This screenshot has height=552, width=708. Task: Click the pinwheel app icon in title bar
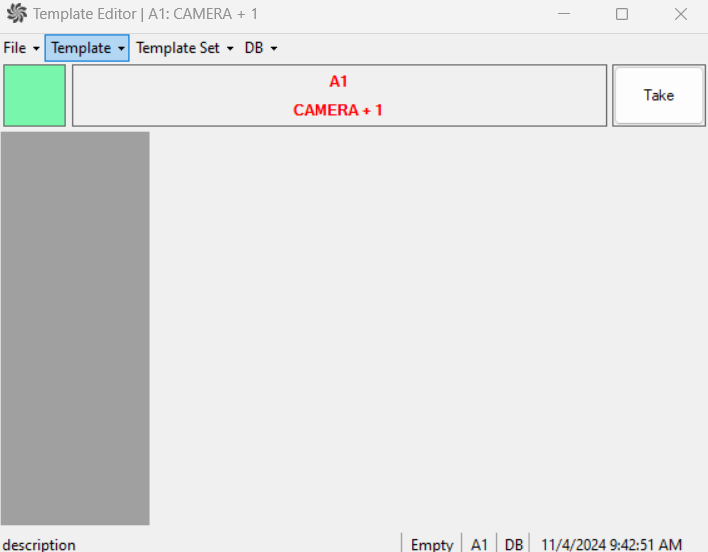tap(17, 14)
